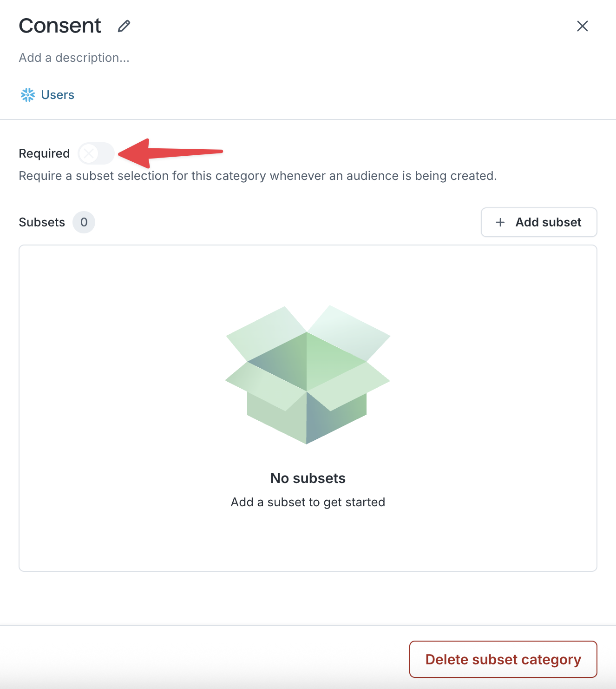Image resolution: width=616 pixels, height=689 pixels.
Task: Click the Subsets section label
Action: [x=42, y=222]
